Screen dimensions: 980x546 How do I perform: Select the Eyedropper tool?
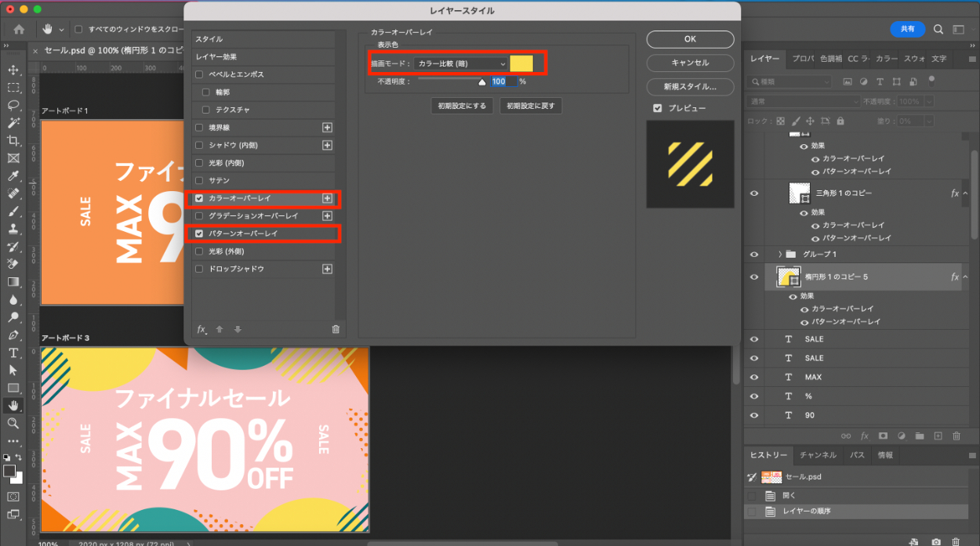pyautogui.click(x=13, y=175)
